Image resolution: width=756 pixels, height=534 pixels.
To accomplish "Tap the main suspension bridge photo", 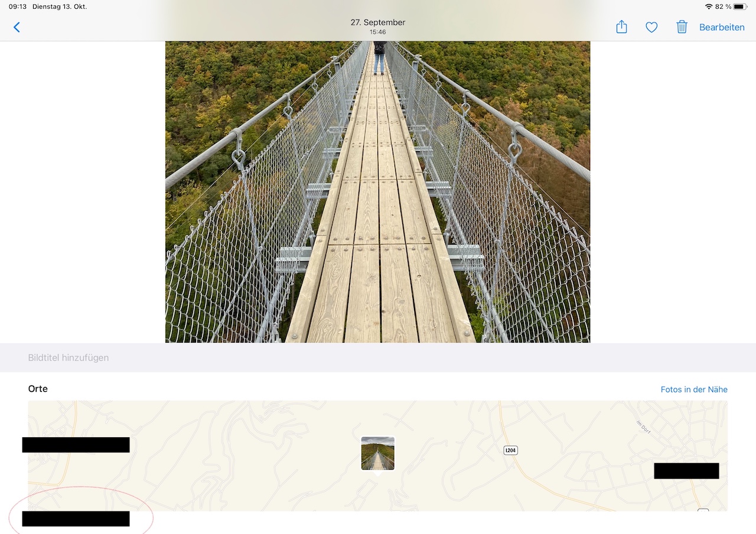I will pos(377,192).
